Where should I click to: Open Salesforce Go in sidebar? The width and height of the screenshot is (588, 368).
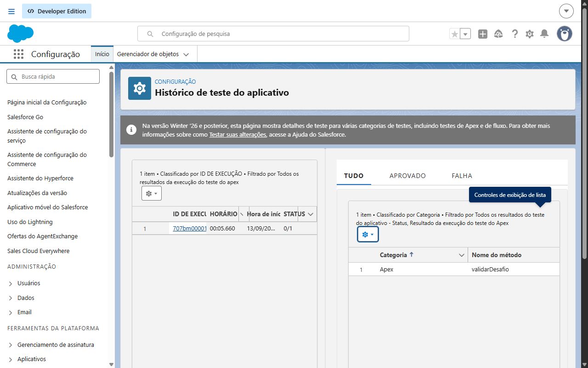click(x=25, y=117)
